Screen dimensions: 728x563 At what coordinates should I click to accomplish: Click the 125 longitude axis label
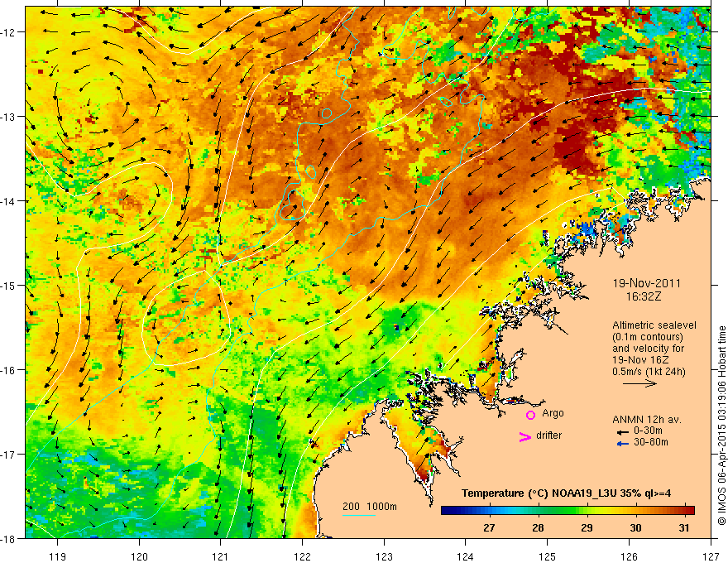coord(548,556)
